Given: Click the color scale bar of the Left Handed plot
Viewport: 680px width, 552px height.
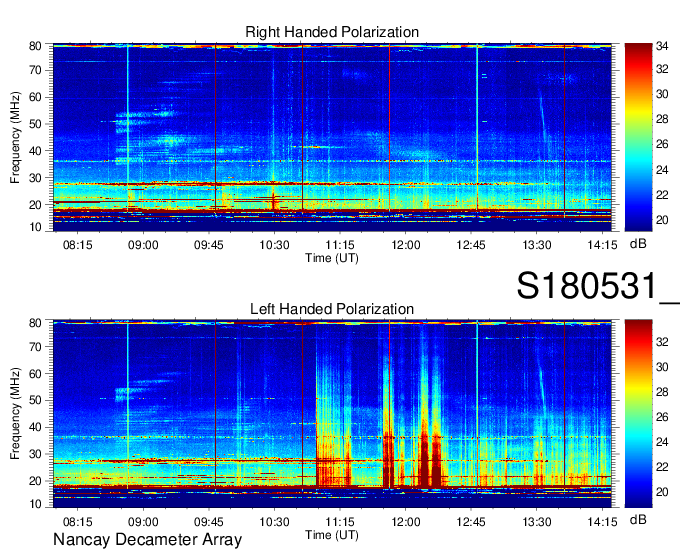Looking at the screenshot, I should pos(638,414).
